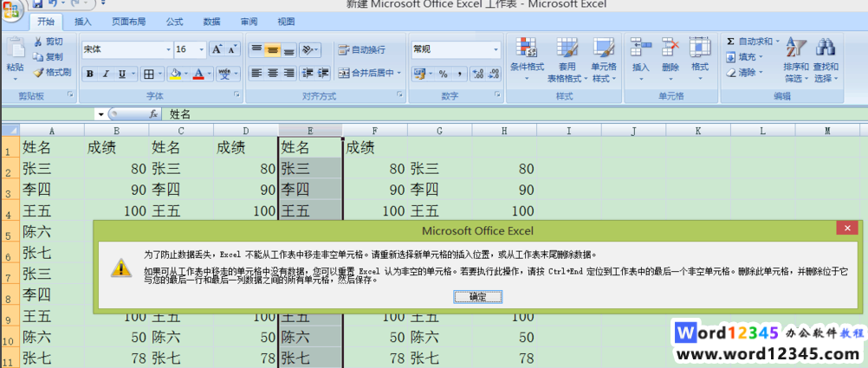This screenshot has width=868, height=368.
Task: Decrease font size with smaller A
Action: (x=232, y=49)
